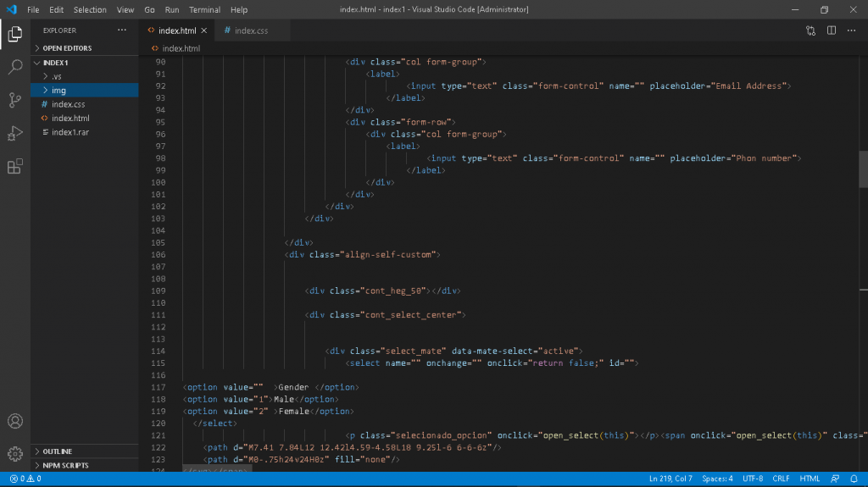Expand the Outline section
This screenshot has width=868, height=487.
[x=58, y=451]
